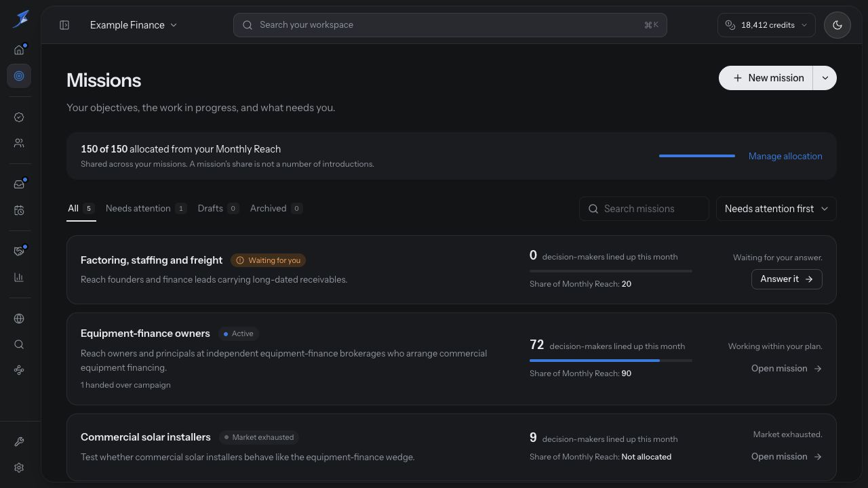The width and height of the screenshot is (868, 488).
Task: Click the Equipment-finance owners mission title
Action: click(145, 333)
